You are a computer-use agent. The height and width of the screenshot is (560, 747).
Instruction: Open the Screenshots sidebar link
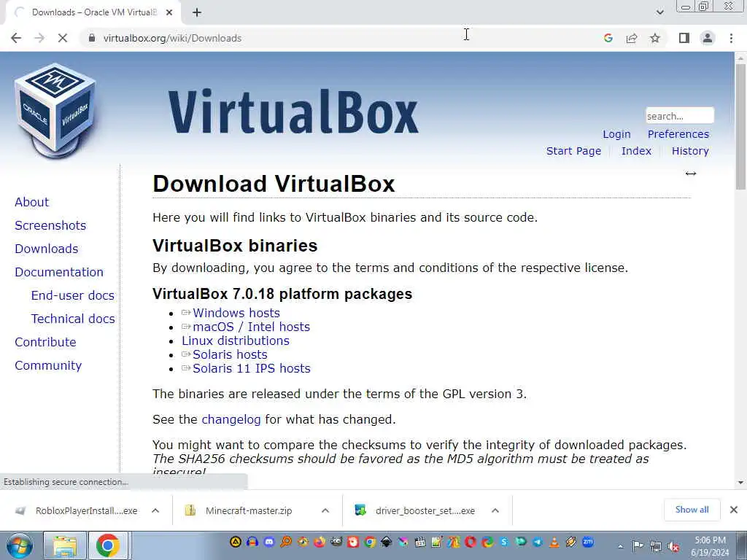point(50,225)
